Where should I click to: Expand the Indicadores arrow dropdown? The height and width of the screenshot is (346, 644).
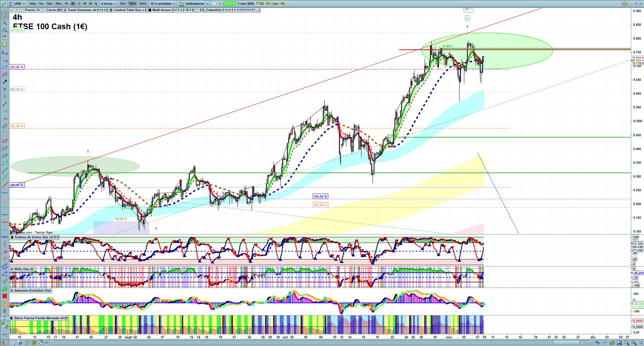point(207,4)
